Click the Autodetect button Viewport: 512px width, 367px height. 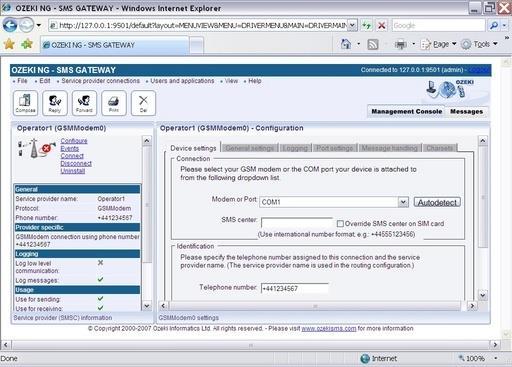point(437,202)
